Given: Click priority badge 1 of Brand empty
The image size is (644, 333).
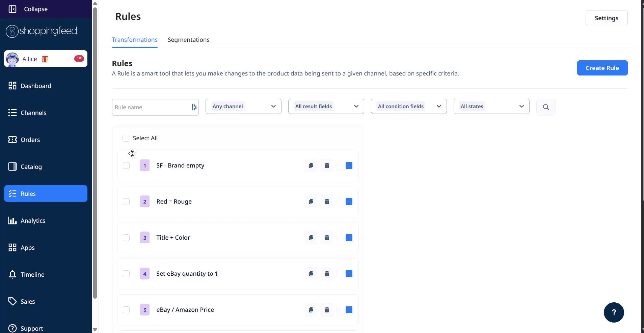Looking at the screenshot, I should 145,165.
